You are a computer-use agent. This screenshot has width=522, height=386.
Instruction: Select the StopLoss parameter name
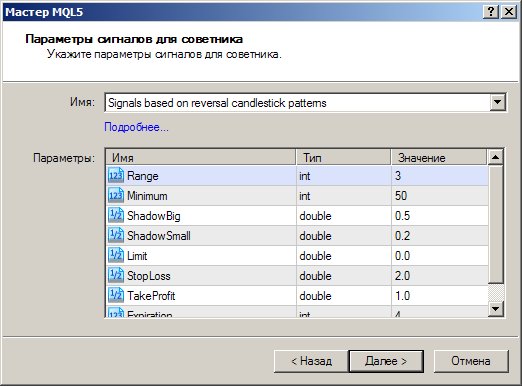click(x=149, y=276)
